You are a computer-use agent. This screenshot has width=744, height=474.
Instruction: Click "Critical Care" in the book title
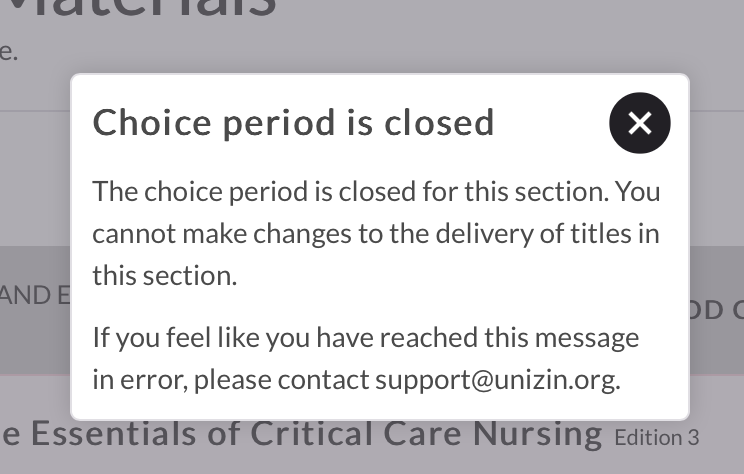click(357, 433)
